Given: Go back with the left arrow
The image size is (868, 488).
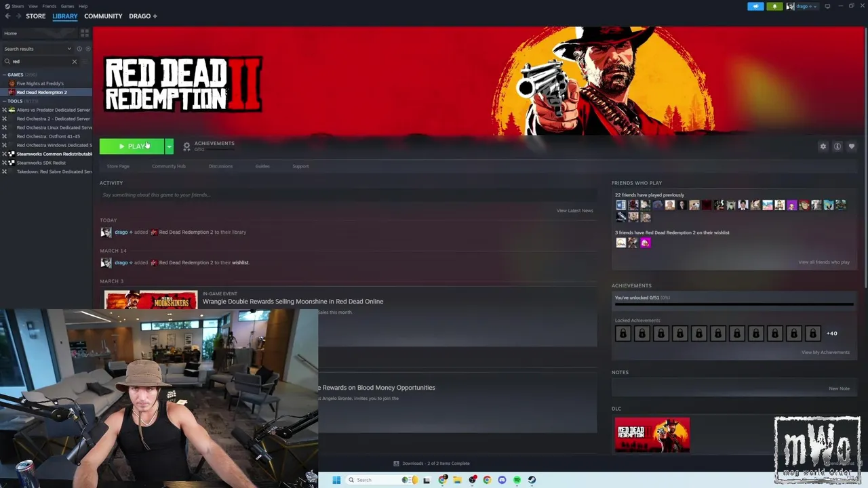Looking at the screenshot, I should click(x=8, y=16).
